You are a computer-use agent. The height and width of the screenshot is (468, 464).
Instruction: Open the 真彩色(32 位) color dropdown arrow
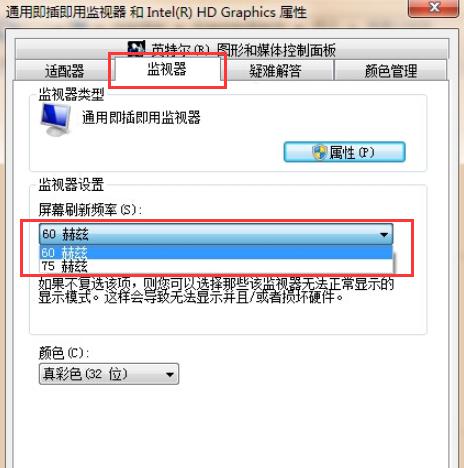(170, 374)
